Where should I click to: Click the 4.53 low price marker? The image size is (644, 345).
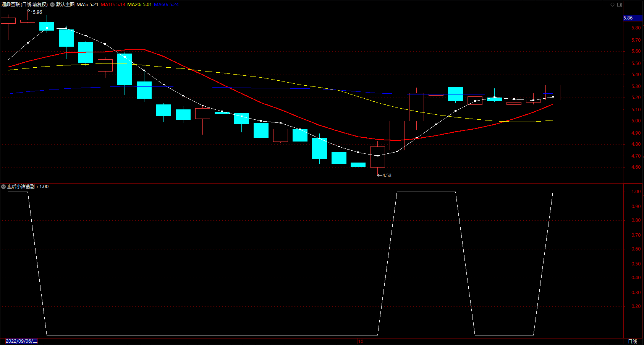pyautogui.click(x=387, y=176)
